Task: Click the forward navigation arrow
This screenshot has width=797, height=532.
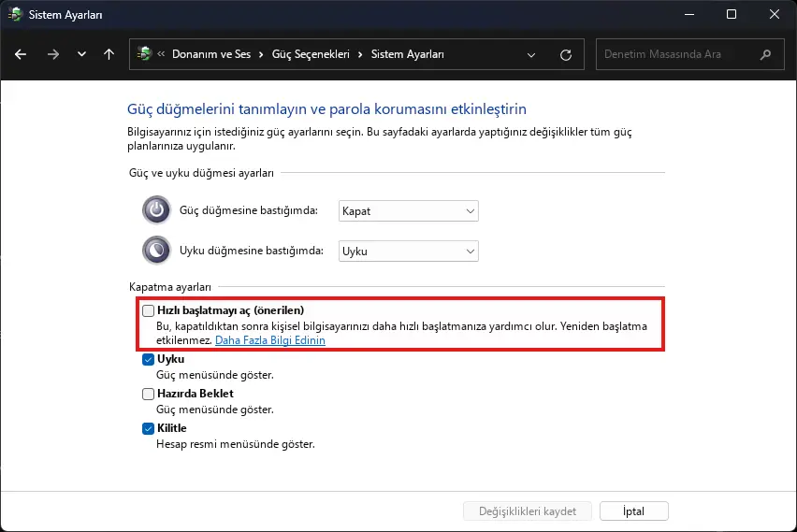Action: coord(53,54)
